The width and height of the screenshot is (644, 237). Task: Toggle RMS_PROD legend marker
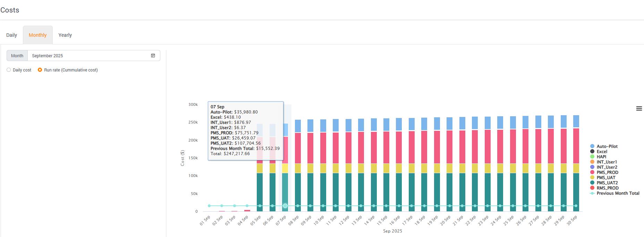pyautogui.click(x=592, y=188)
